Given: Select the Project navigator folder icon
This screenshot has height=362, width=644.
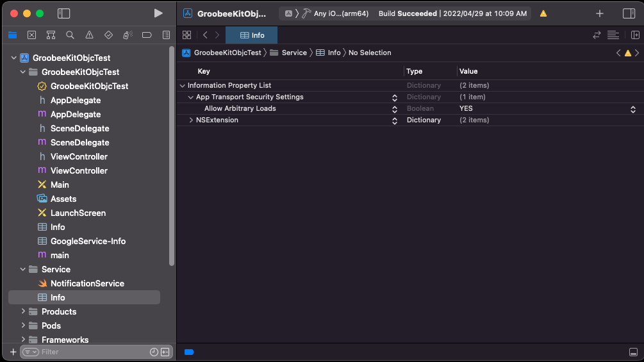Looking at the screenshot, I should click(12, 35).
